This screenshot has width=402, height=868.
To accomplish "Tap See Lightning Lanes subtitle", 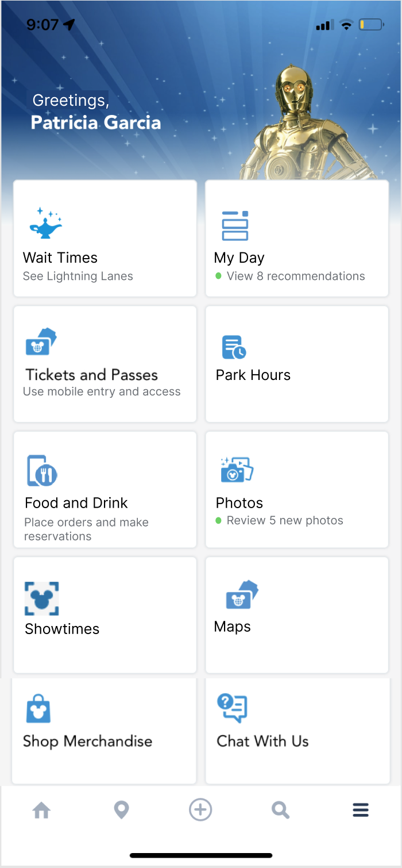I will point(78,276).
